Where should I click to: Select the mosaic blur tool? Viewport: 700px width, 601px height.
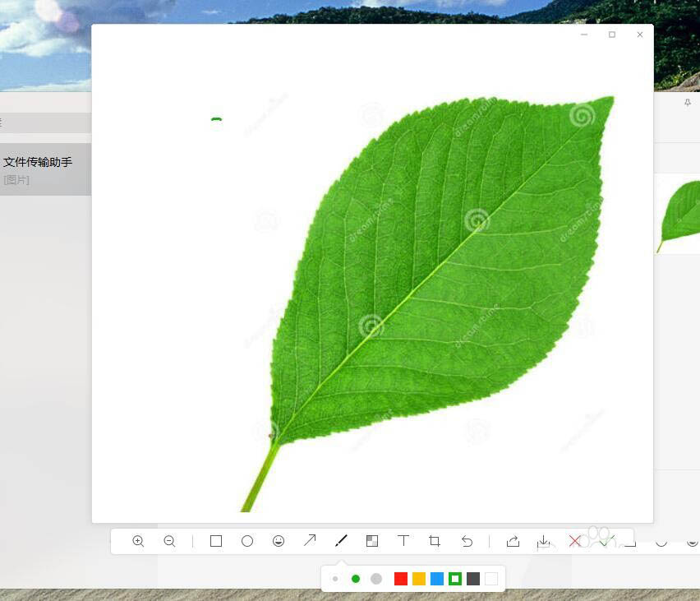372,541
